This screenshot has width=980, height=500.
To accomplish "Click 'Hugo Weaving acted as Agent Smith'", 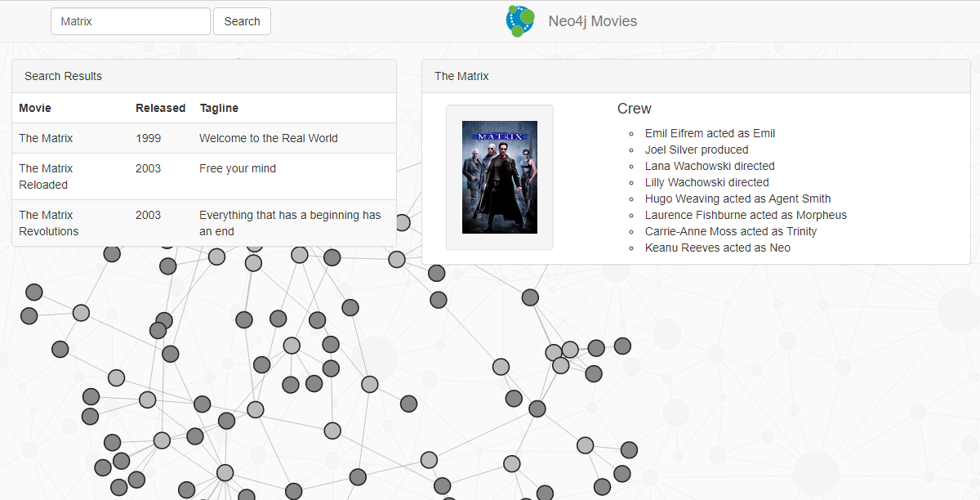I will point(737,199).
